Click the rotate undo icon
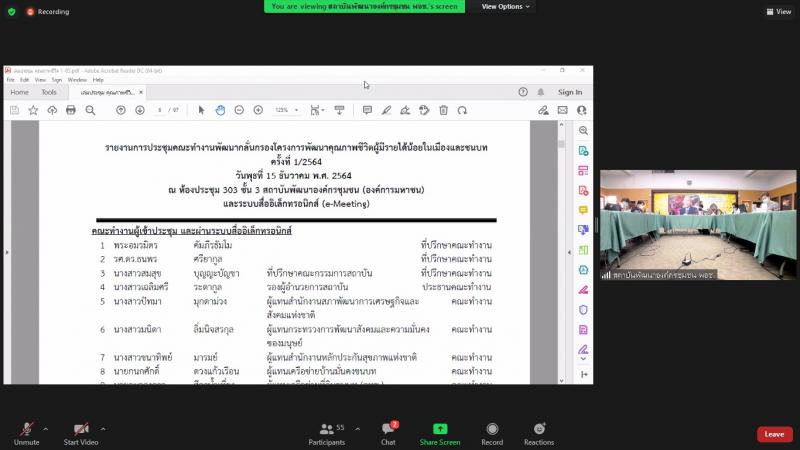The image size is (800, 450). tap(462, 110)
